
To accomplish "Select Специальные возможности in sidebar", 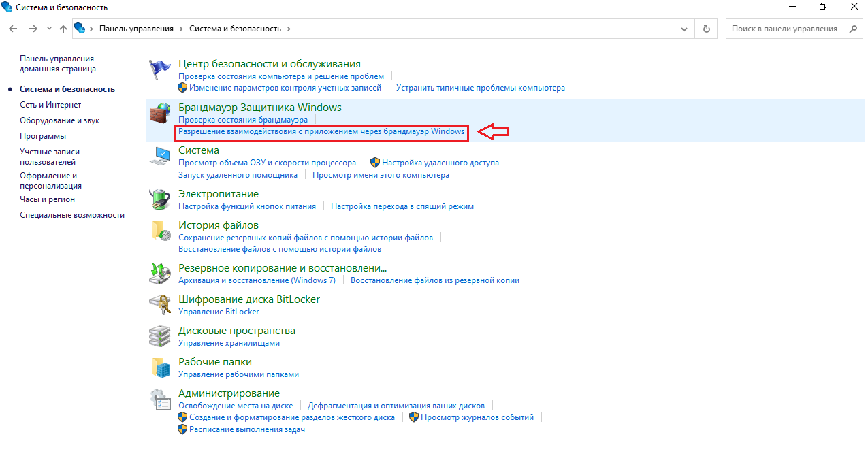I will pos(72,214).
